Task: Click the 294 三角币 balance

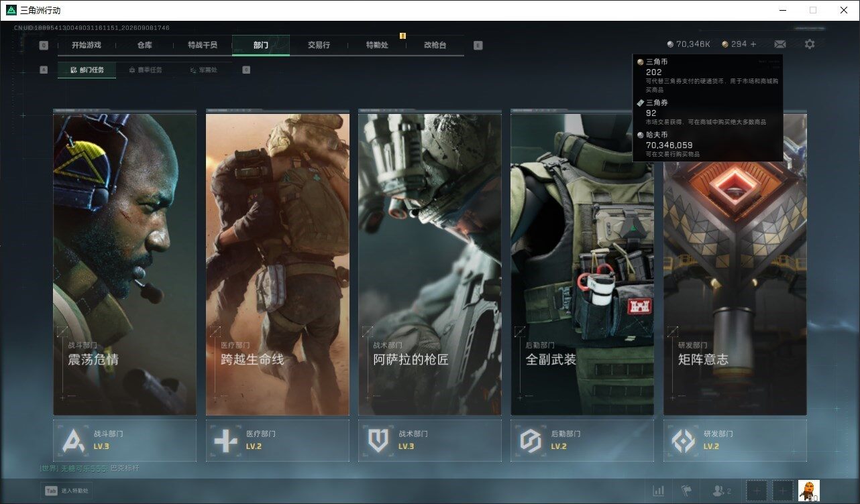Action: coord(739,44)
